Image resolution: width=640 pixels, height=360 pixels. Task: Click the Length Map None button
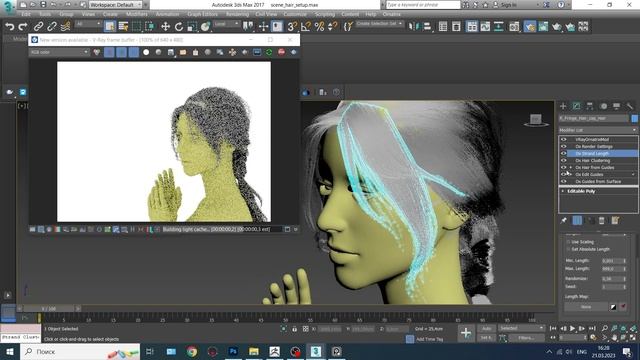click(x=586, y=307)
